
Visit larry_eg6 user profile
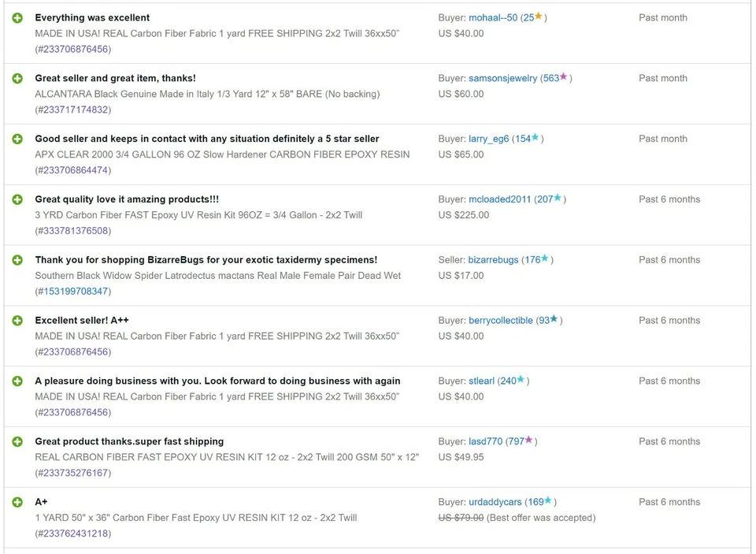tap(488, 139)
